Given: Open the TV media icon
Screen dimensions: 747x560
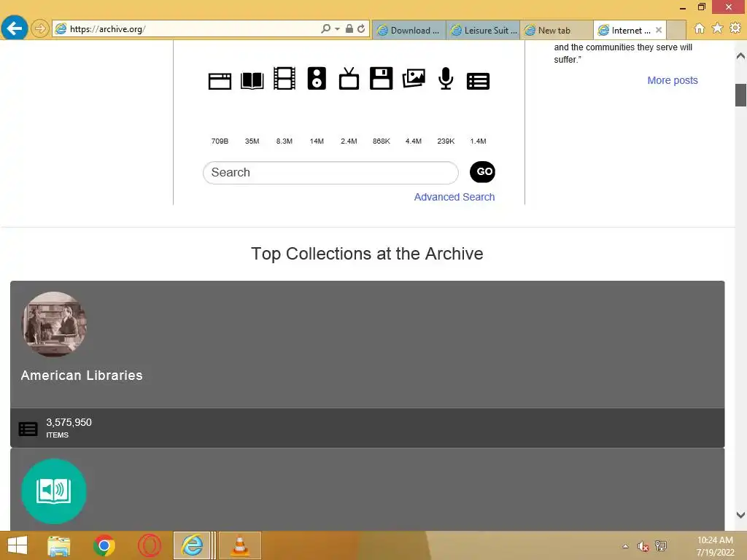Looking at the screenshot, I should pos(349,78).
